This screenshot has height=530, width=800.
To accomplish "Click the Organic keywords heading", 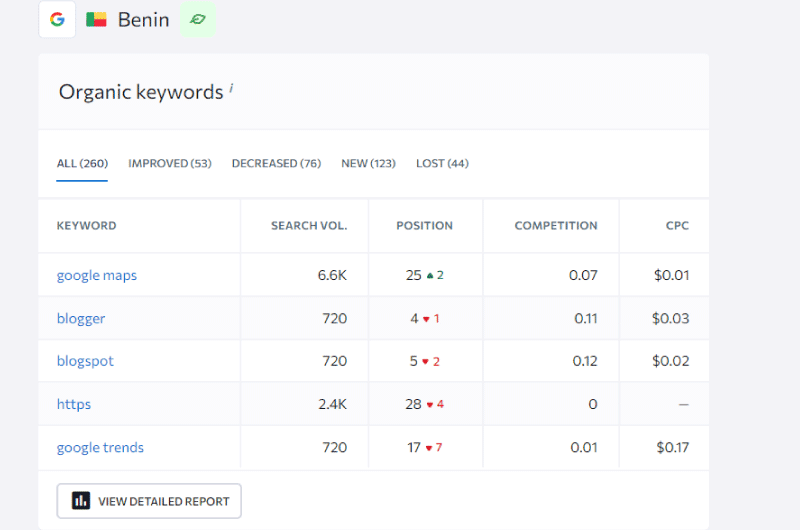I will [141, 92].
